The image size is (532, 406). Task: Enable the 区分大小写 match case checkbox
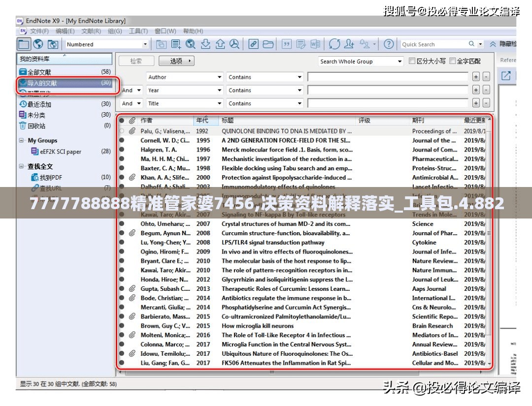(412, 61)
